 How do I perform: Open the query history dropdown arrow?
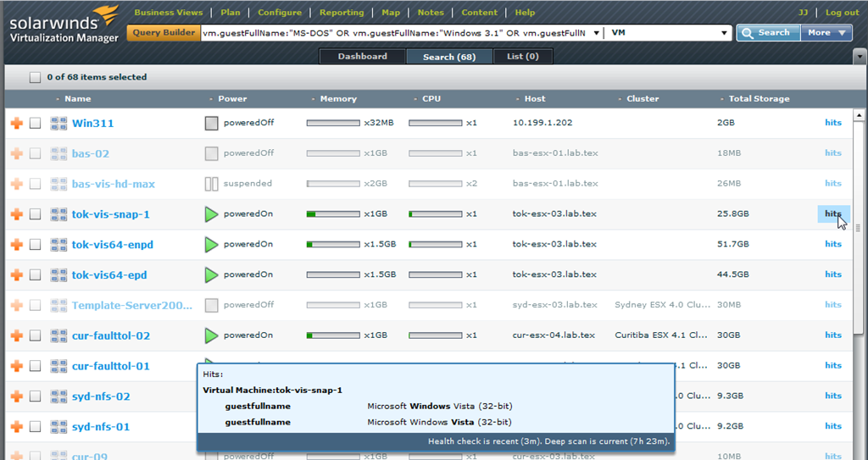(596, 33)
